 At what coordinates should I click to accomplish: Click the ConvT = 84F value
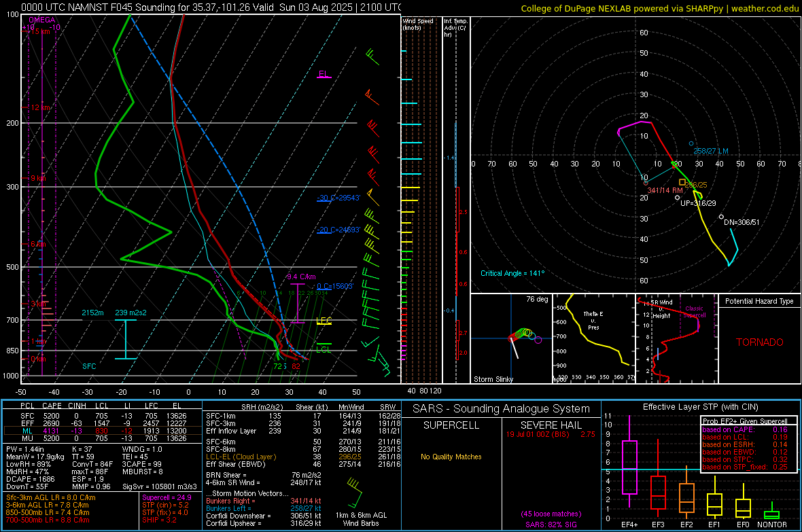click(x=92, y=464)
